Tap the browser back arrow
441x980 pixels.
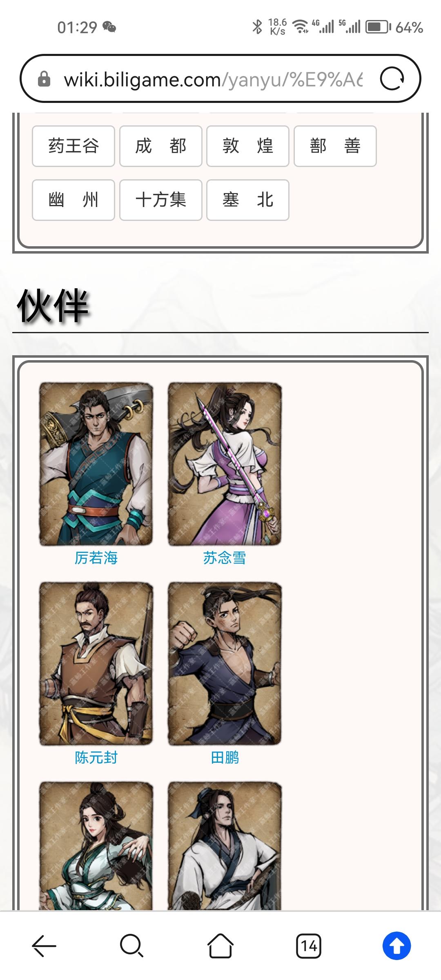[x=44, y=946]
